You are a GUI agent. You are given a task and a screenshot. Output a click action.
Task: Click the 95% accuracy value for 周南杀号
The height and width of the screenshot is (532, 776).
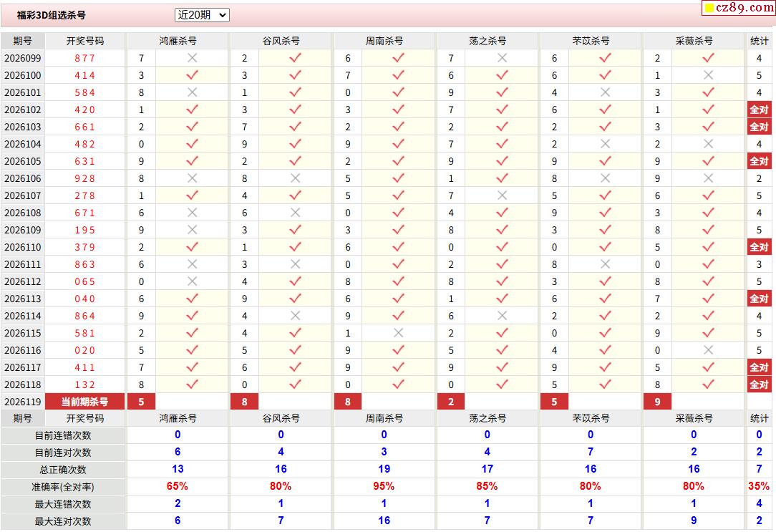pyautogui.click(x=384, y=486)
